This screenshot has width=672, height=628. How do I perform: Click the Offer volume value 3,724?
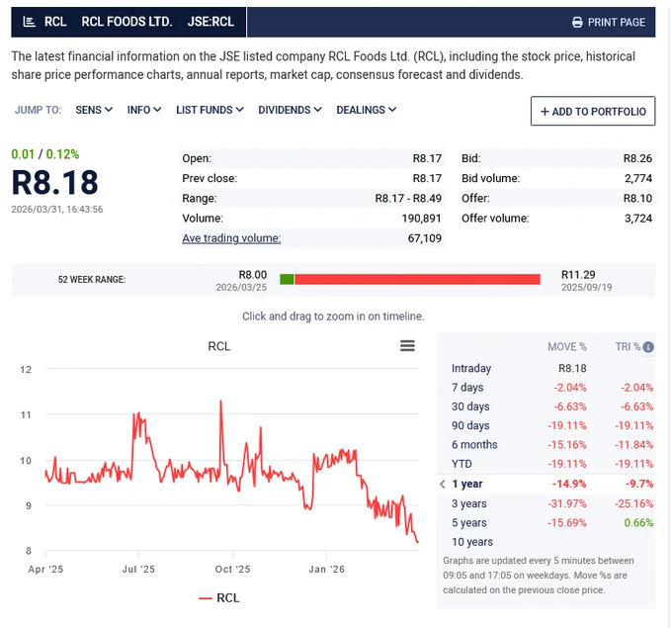(638, 219)
